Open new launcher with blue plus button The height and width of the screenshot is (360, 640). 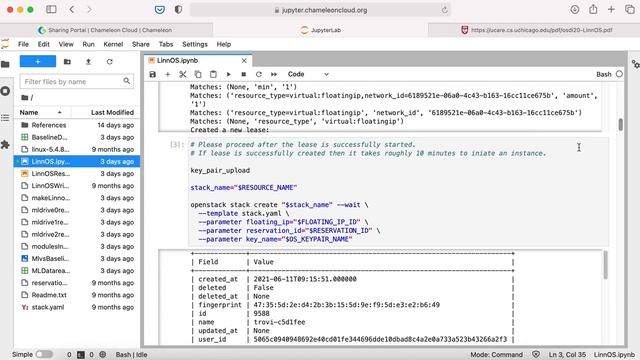38,61
